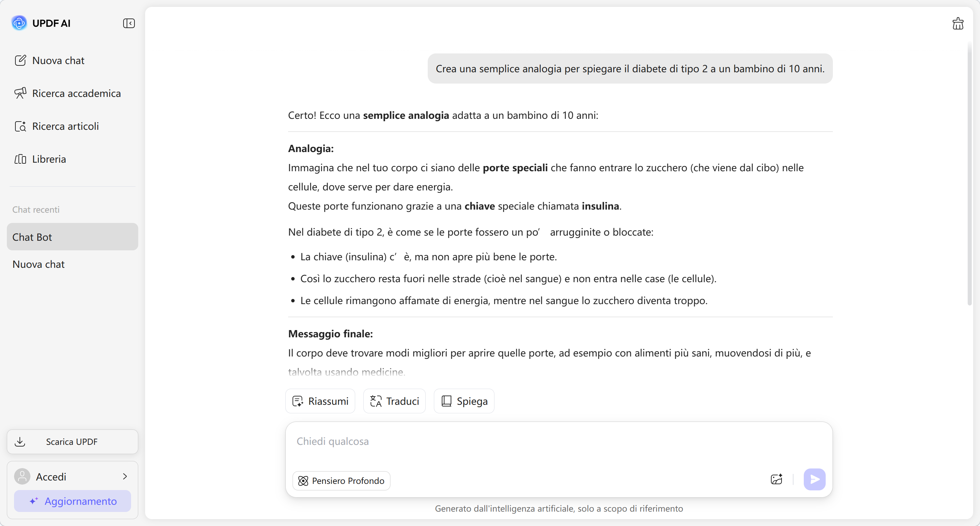
Task: Expand the Accedi chevron arrow
Action: pyautogui.click(x=125, y=477)
